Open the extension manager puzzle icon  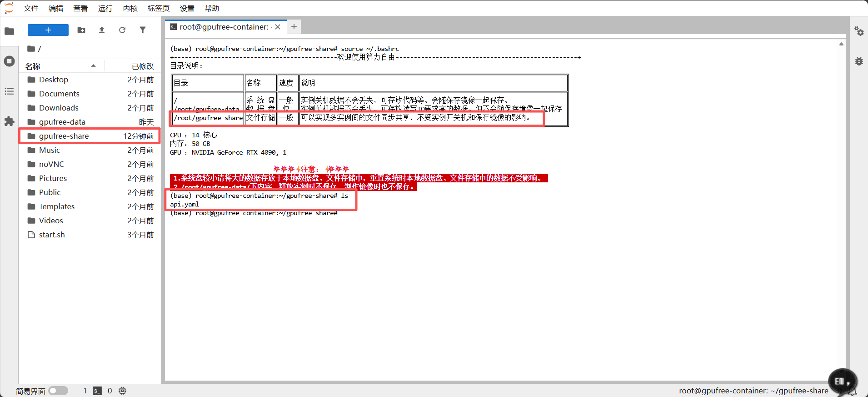pyautogui.click(x=9, y=121)
